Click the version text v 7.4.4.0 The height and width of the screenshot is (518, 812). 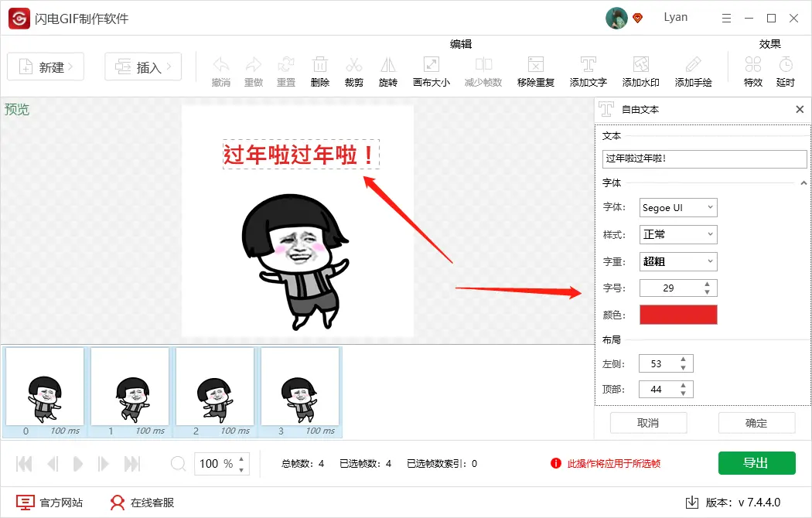point(759,503)
